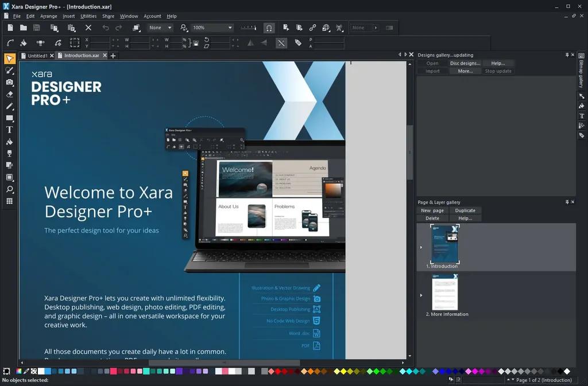Screen dimensions: 588x386
Task: Select the Transparency wine glass tool
Action: [x=10, y=154]
